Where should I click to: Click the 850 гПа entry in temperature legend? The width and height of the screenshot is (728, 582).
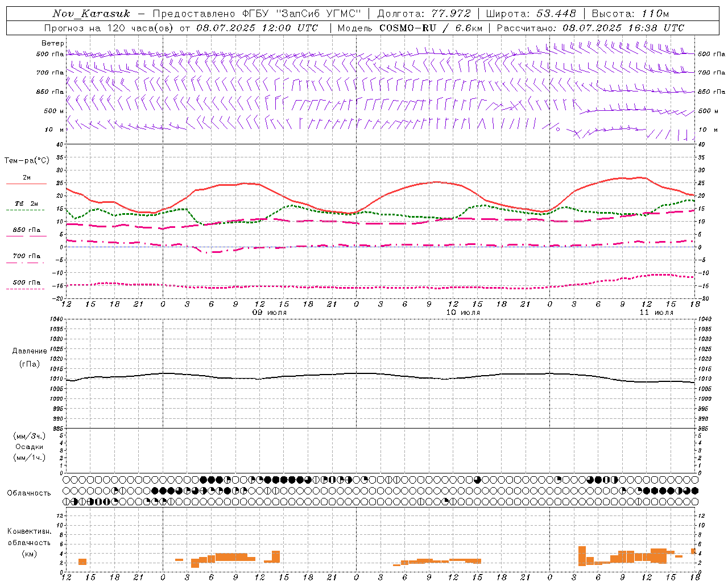coord(26,230)
